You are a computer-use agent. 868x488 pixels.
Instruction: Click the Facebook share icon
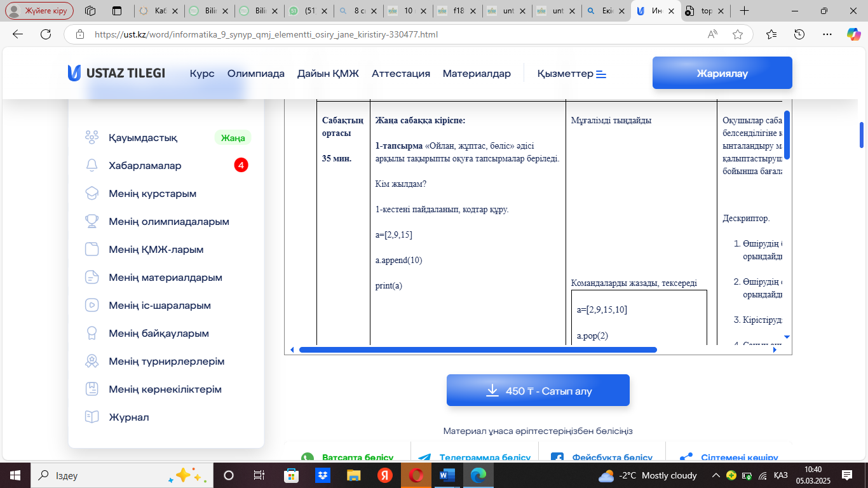(x=557, y=458)
